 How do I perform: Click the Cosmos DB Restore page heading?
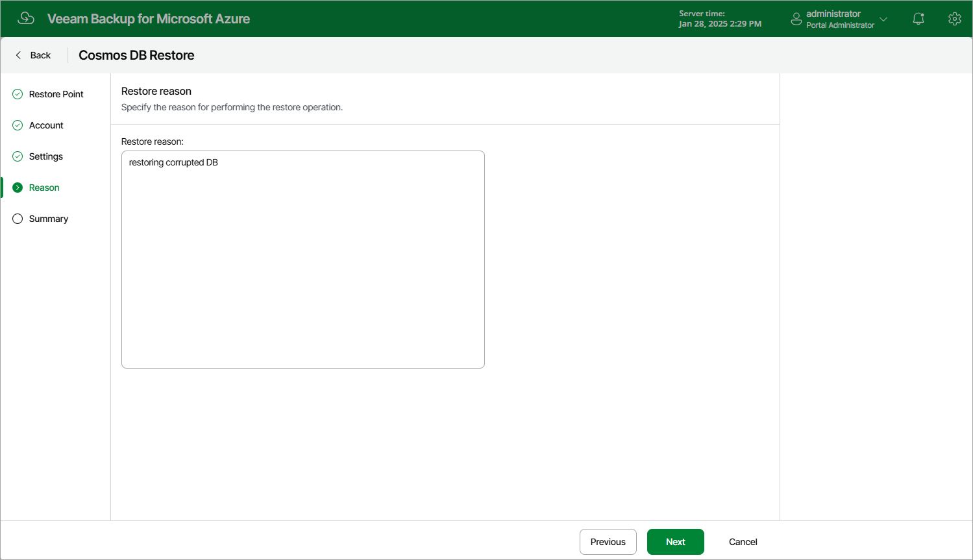click(136, 55)
